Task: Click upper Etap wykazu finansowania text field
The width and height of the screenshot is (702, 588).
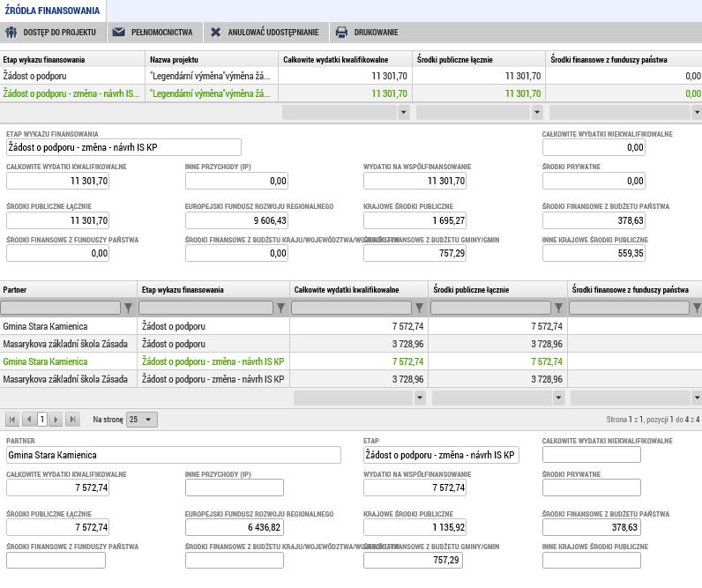Action: pyautogui.click(x=123, y=147)
